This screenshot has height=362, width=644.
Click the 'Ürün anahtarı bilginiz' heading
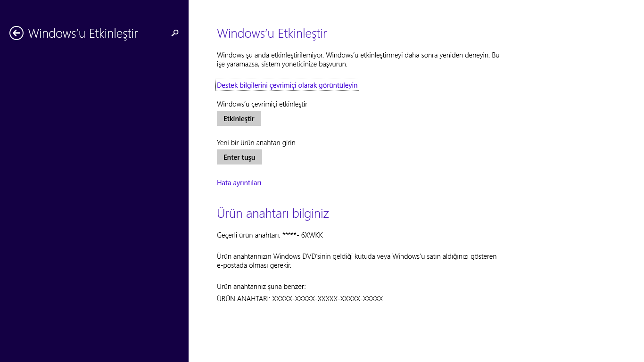pos(273,213)
